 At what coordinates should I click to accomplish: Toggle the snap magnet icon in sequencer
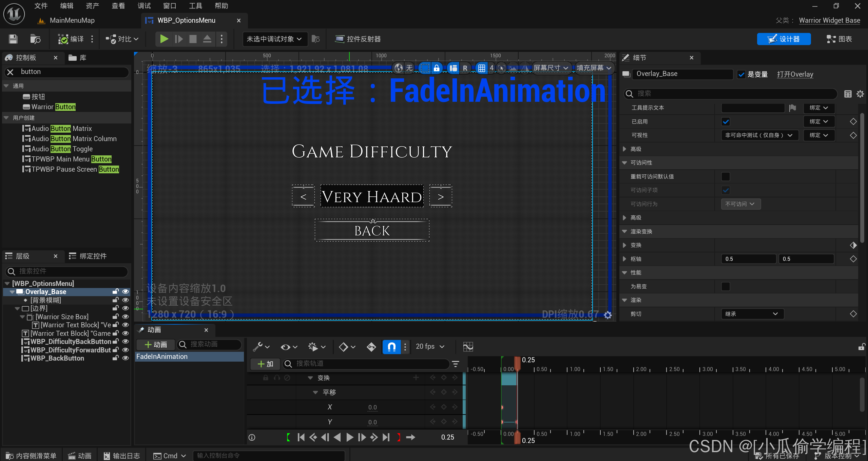coord(391,346)
